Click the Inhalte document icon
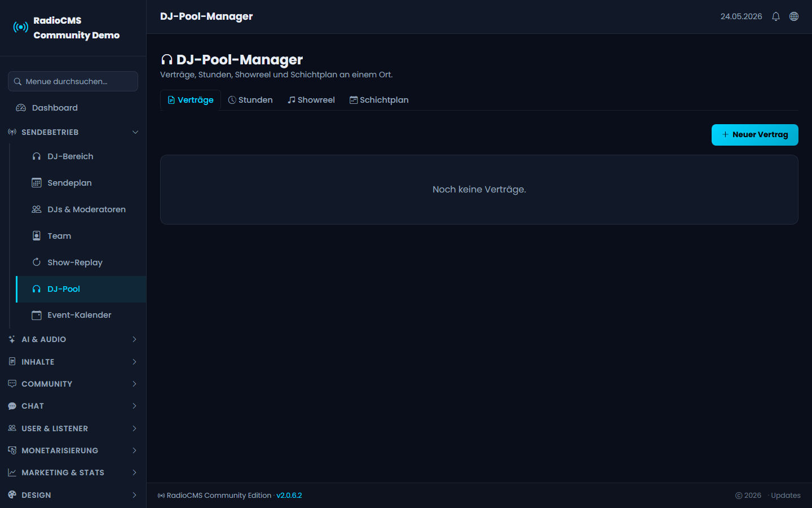Screen dimensions: 812x508 click(12, 361)
